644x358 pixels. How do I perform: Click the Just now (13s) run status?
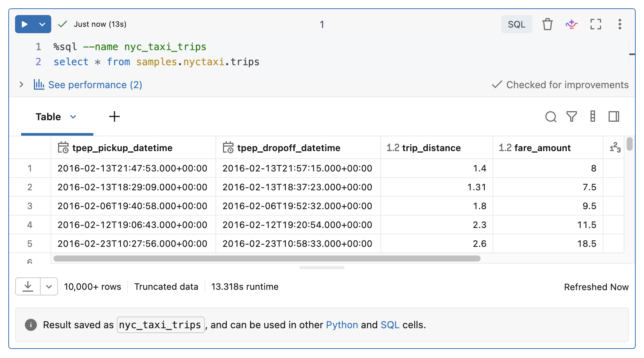coord(100,24)
